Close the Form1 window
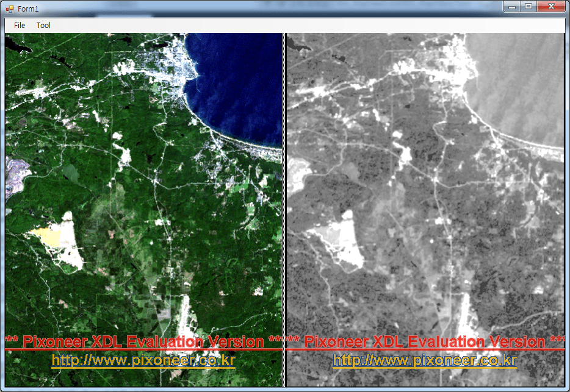 tap(551, 7)
